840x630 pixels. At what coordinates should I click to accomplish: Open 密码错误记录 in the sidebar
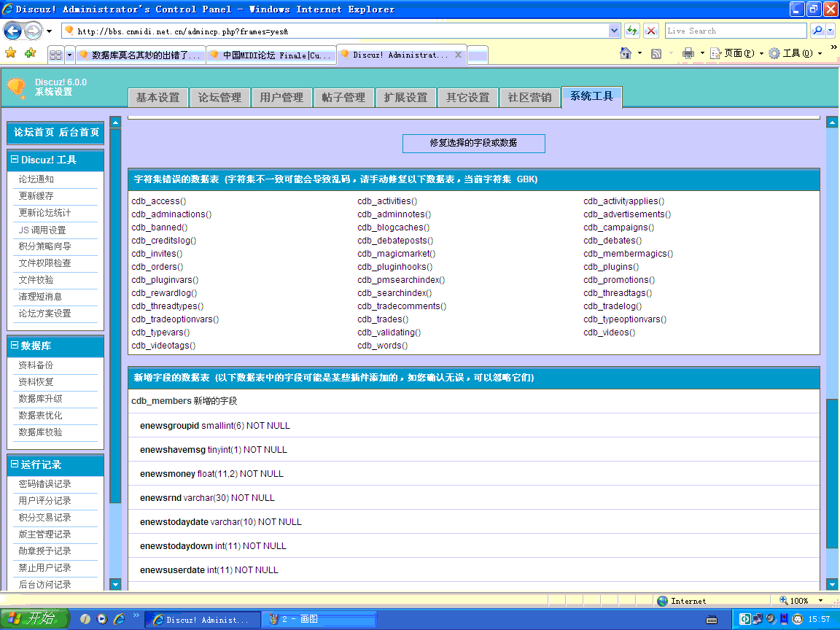point(44,484)
